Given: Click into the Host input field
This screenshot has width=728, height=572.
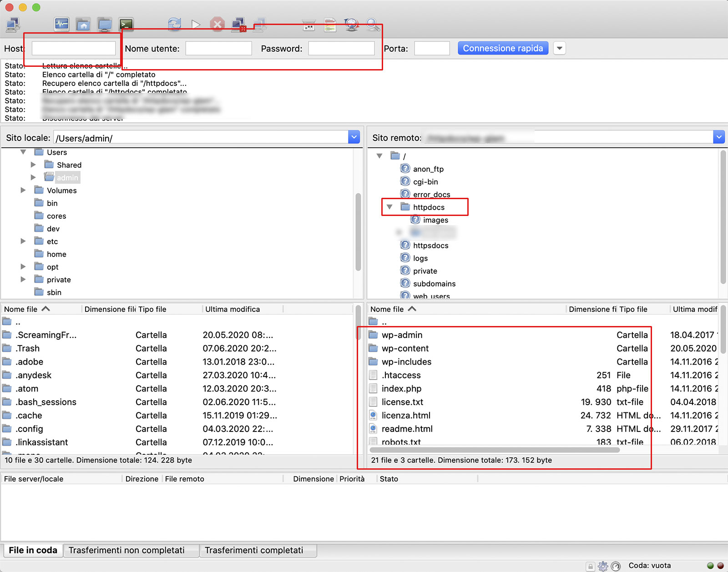Looking at the screenshot, I should [74, 48].
